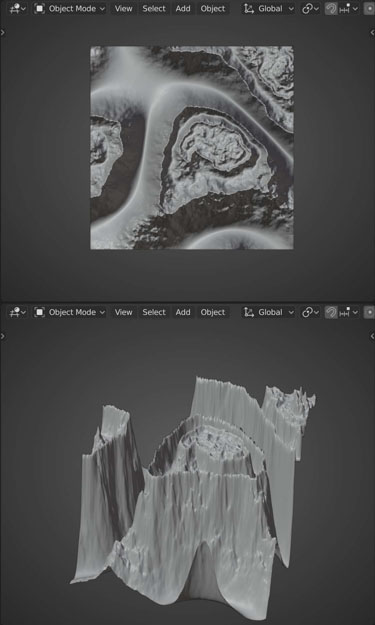Open editor type dropdown in the upper viewport
Image resolution: width=375 pixels, height=625 pixels.
click(18, 8)
